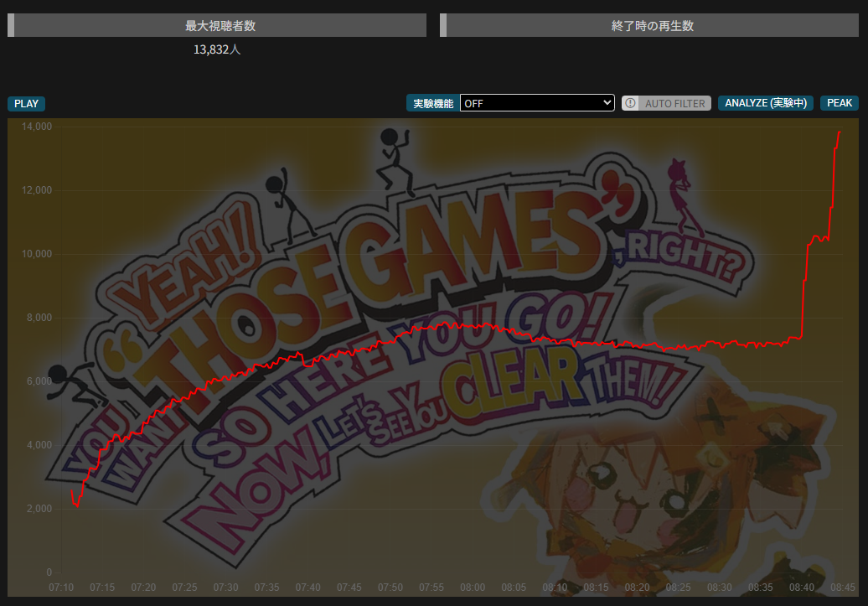868x606 pixels.
Task: Click the 14,000 y-axis label
Action: 37,127
